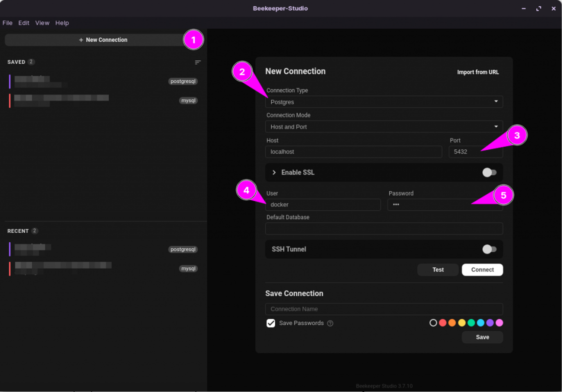Open the Connection Mode dropdown

tap(384, 127)
